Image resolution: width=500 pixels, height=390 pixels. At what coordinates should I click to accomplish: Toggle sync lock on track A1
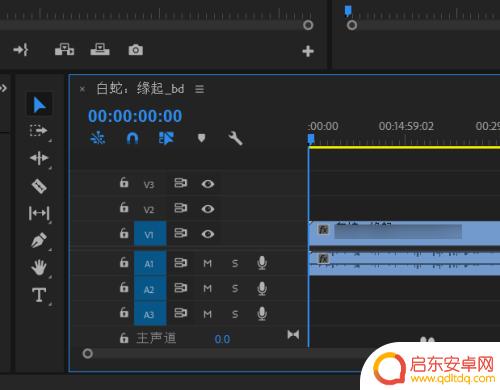tap(181, 263)
